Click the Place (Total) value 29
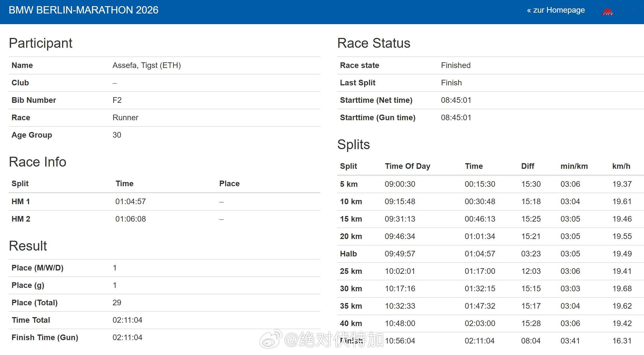This screenshot has width=644, height=355. [x=117, y=303]
